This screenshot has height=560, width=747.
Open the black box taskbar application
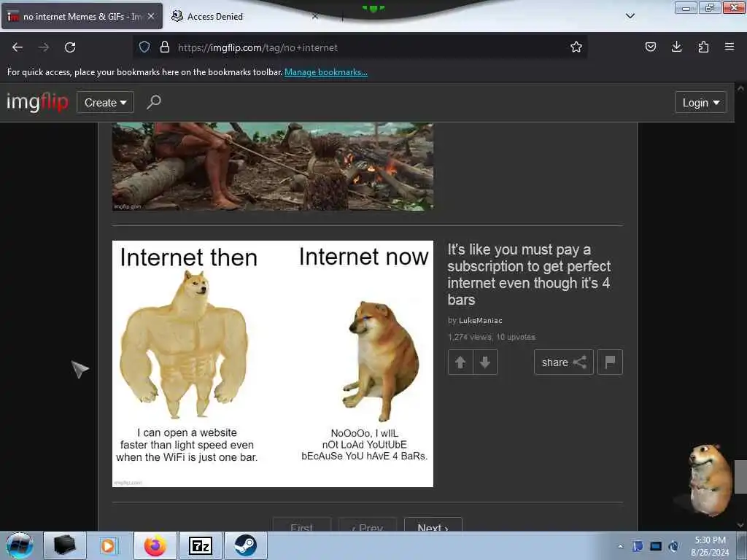64,545
